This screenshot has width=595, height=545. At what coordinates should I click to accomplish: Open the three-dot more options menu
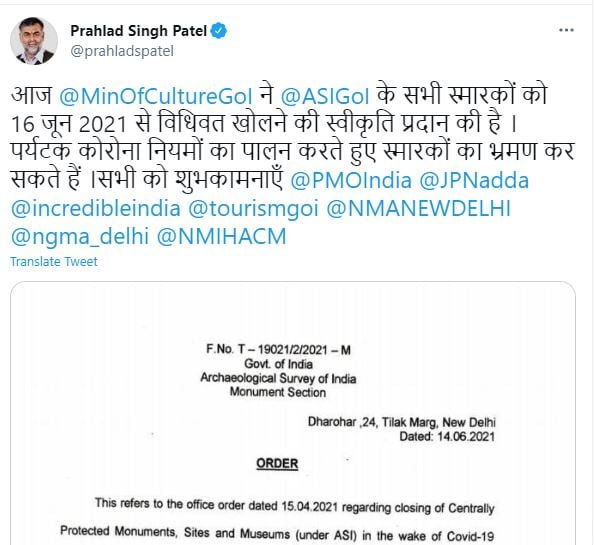566,30
